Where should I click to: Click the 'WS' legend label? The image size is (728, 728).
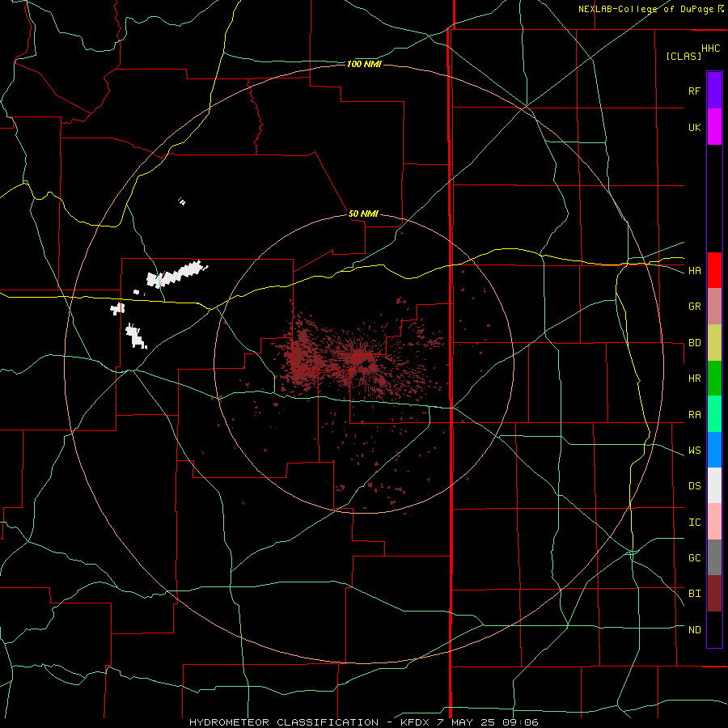pos(694,451)
